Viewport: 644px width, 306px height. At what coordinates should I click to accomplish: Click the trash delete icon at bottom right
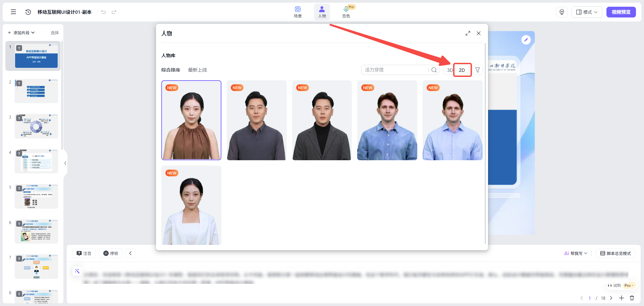pyautogui.click(x=632, y=298)
